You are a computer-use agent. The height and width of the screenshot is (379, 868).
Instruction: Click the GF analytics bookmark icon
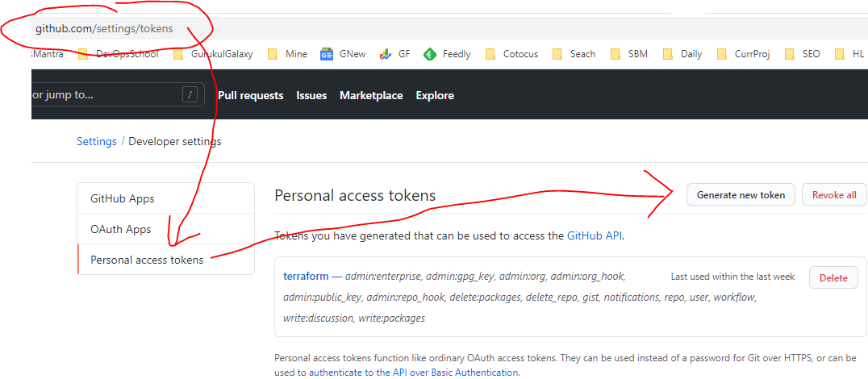coord(386,54)
